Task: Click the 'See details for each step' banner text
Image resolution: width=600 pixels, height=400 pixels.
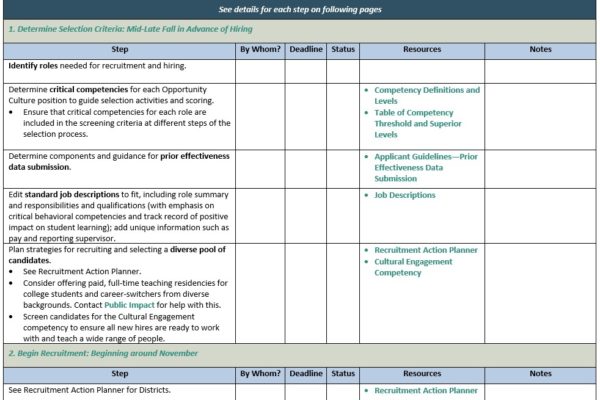Action: point(300,10)
